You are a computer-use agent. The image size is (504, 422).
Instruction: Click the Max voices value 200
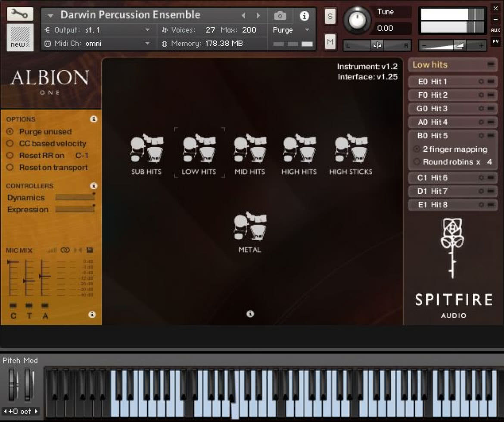pos(249,30)
